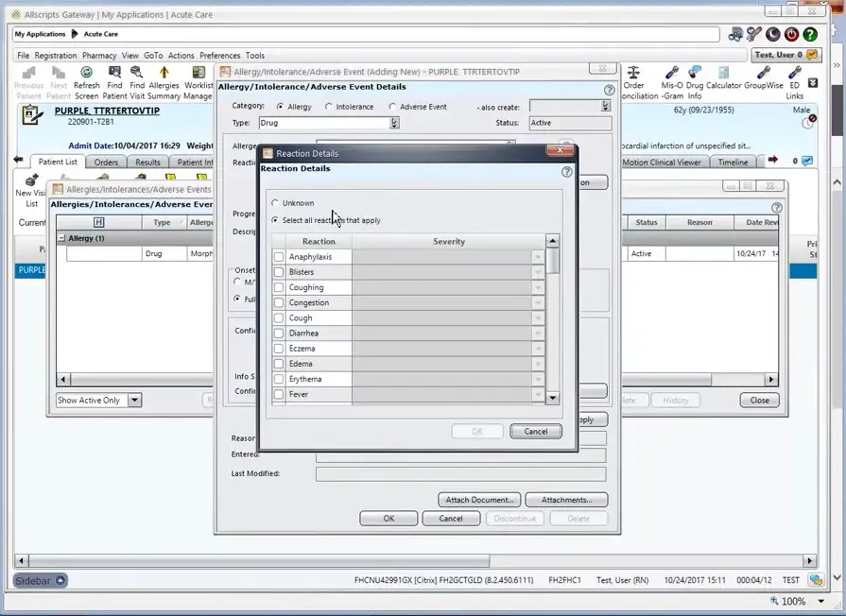Open Edema severity dropdown
The width and height of the screenshot is (846, 616).
click(x=538, y=364)
